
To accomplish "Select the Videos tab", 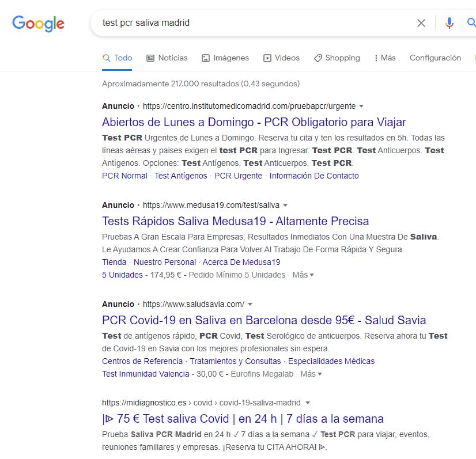I will (281, 58).
